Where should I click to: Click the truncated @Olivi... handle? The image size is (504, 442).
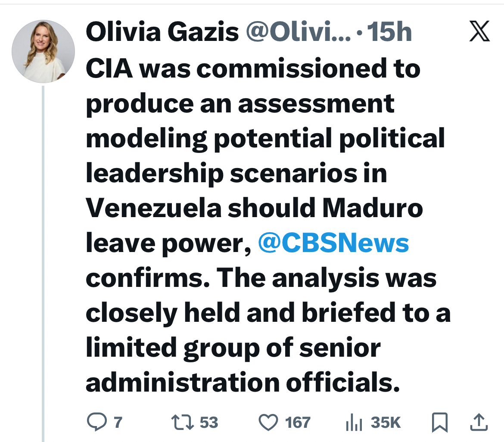pos(298,33)
